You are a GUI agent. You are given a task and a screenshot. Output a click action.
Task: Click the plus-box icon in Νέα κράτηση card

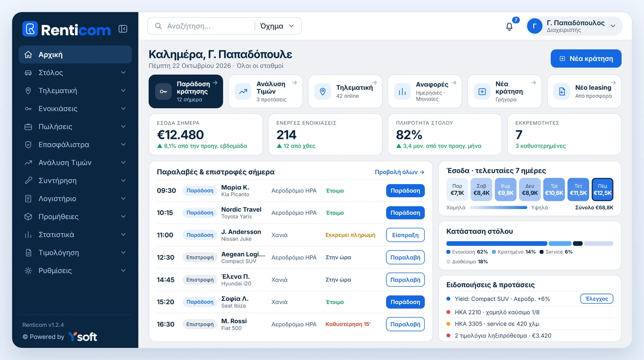[482, 92]
